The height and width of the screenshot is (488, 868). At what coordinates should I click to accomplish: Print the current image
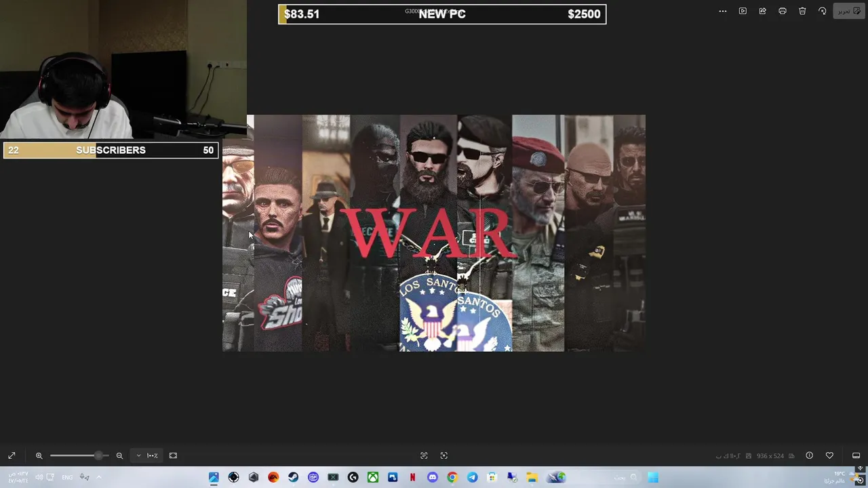pyautogui.click(x=783, y=11)
